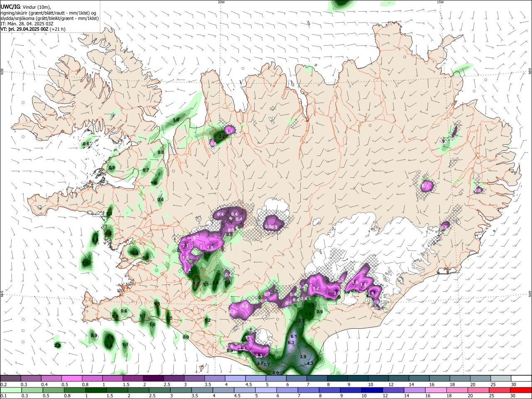Pick the deep blue 10 rain legend swatch
Viewport: 532px width, 399px height.
tap(372, 390)
